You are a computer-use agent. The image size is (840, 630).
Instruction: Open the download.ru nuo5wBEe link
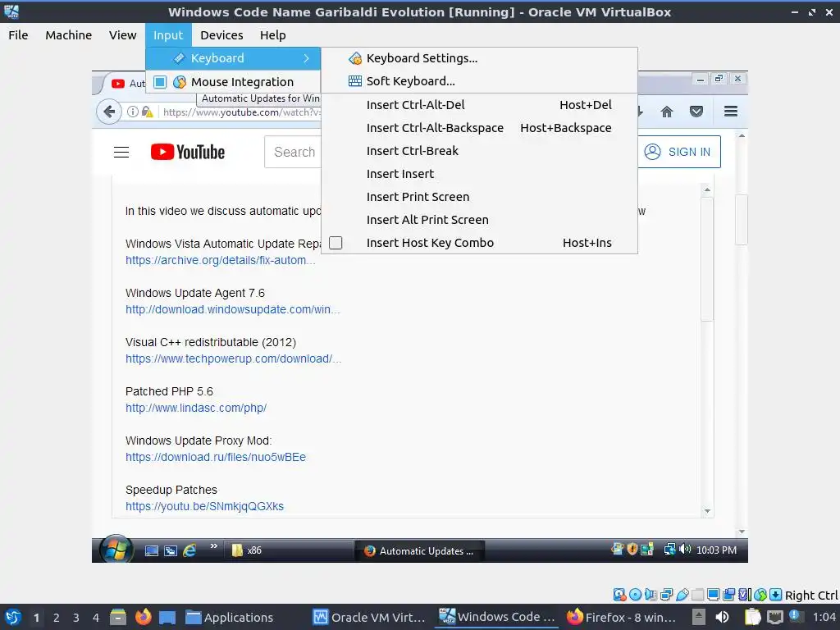click(x=216, y=458)
